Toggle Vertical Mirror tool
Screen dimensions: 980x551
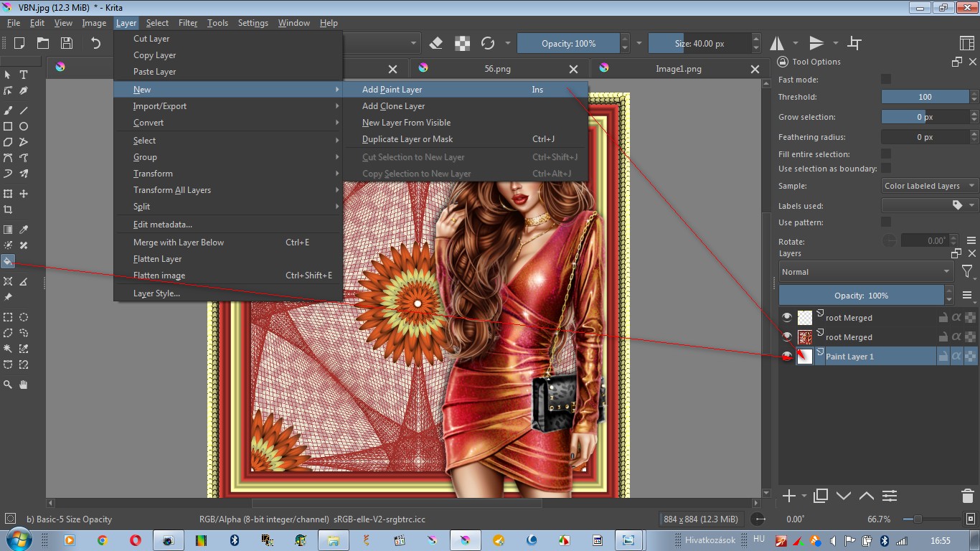[816, 43]
